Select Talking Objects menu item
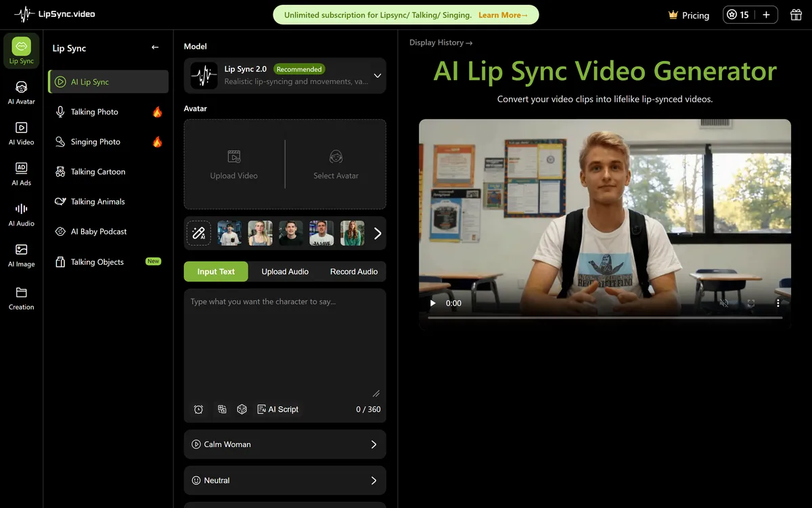This screenshot has width=812, height=508. [x=108, y=261]
